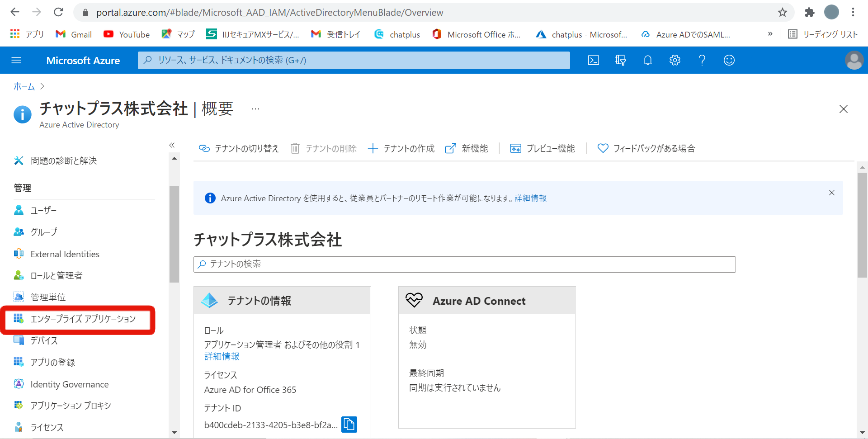
Task: Click the sidebar scroll up arrow
Action: click(x=174, y=159)
